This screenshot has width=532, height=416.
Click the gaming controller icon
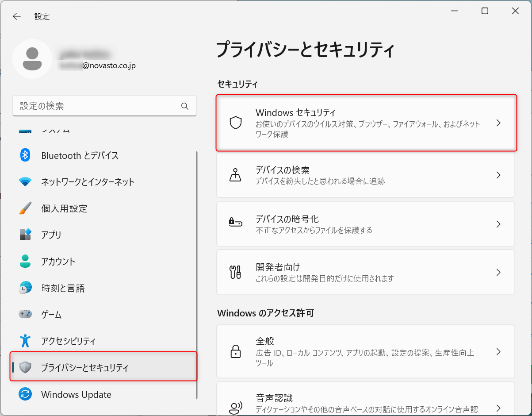25,314
